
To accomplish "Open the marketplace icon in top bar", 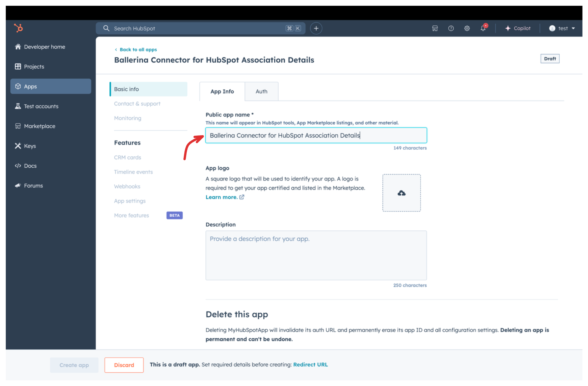I will point(435,28).
